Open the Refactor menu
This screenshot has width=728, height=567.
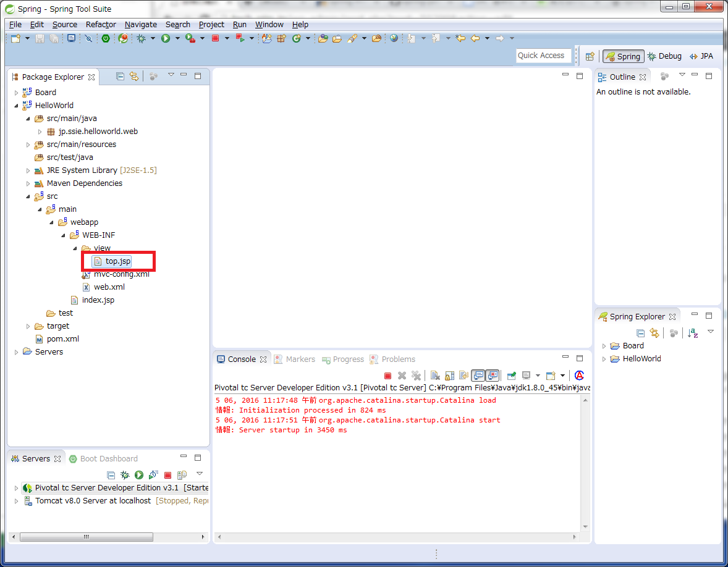(101, 25)
